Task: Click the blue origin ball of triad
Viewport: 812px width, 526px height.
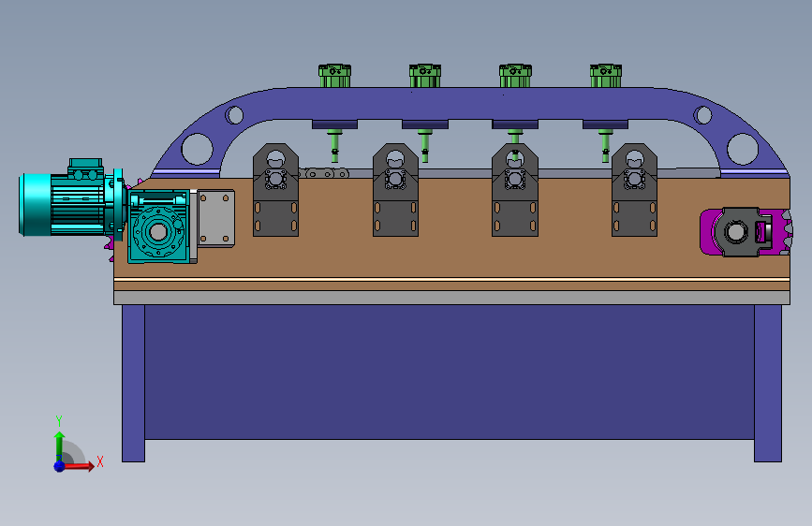Action: (60, 466)
